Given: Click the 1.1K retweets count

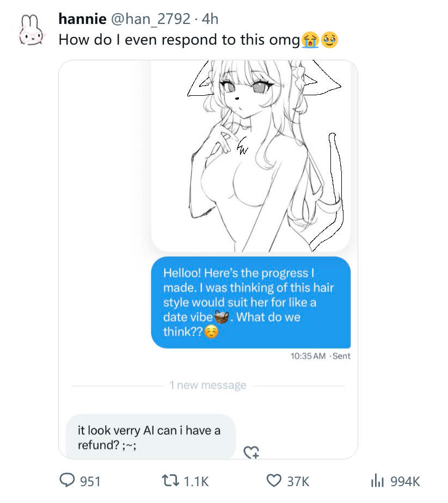Looking at the screenshot, I should pyautogui.click(x=197, y=481).
